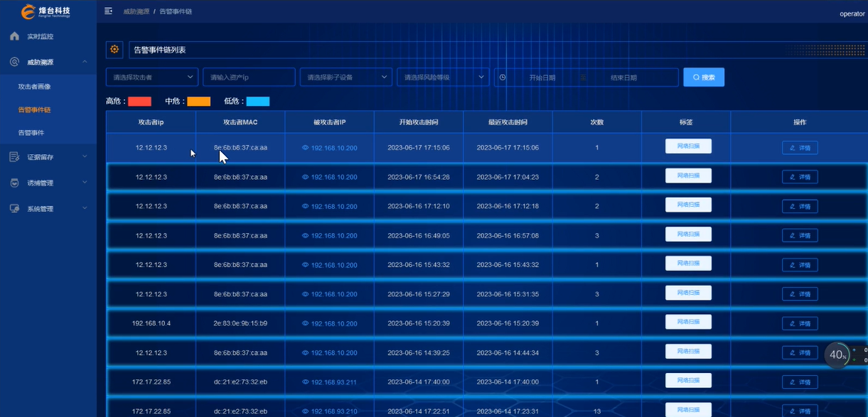Open 告警事件 submenu item
This screenshot has width=868, height=417.
point(31,133)
